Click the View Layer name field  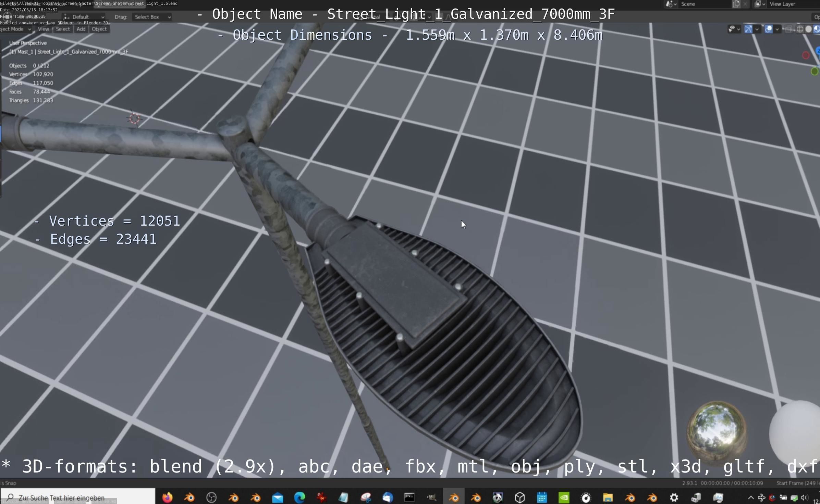pyautogui.click(x=793, y=4)
